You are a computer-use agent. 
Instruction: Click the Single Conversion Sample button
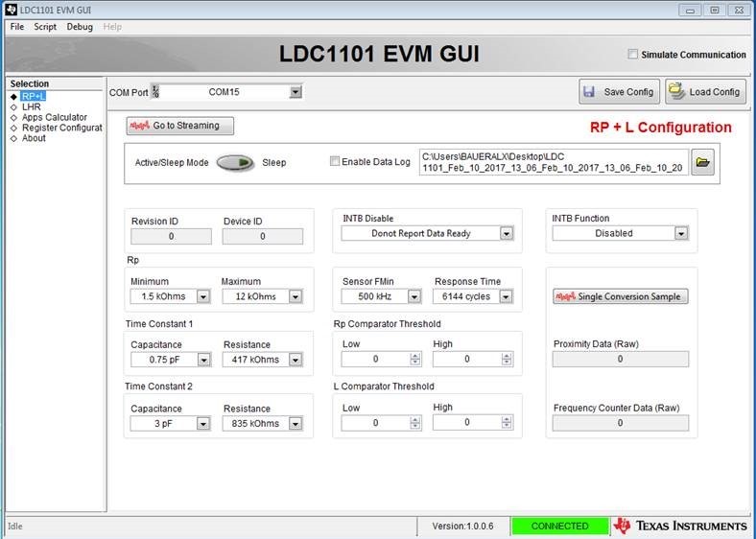coord(620,296)
